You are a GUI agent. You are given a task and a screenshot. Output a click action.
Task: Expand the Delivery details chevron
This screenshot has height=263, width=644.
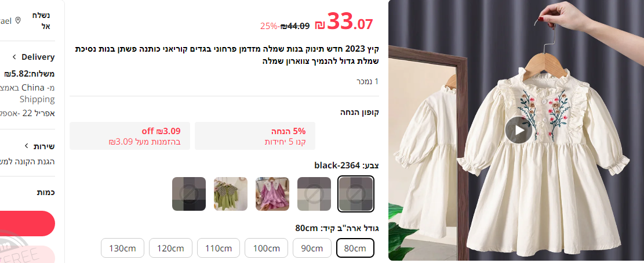[14, 57]
